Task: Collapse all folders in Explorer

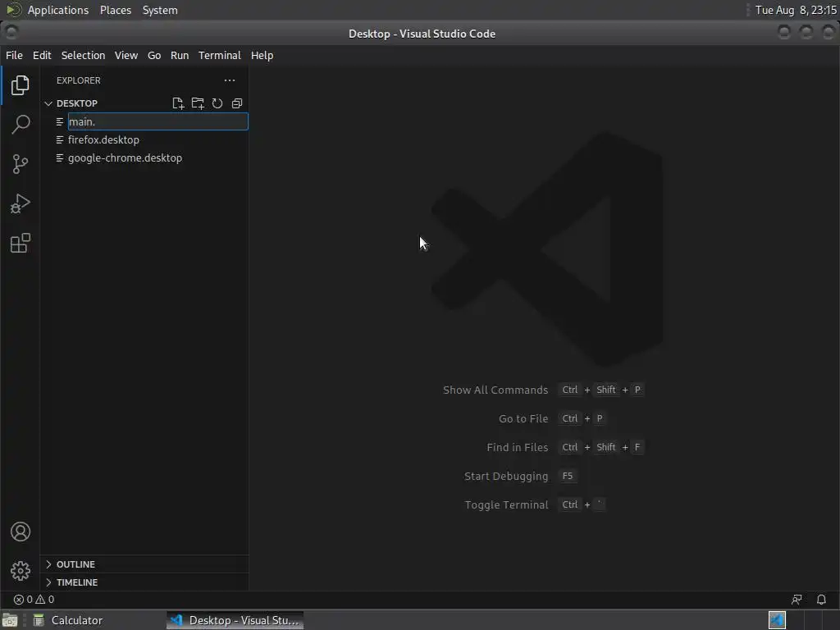Action: (237, 103)
